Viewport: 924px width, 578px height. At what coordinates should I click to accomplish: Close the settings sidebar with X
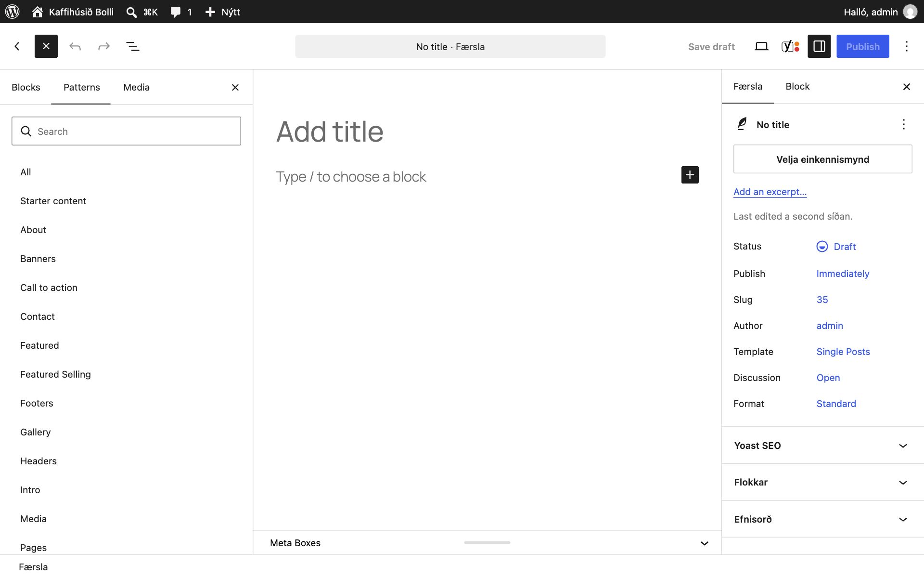click(x=907, y=86)
